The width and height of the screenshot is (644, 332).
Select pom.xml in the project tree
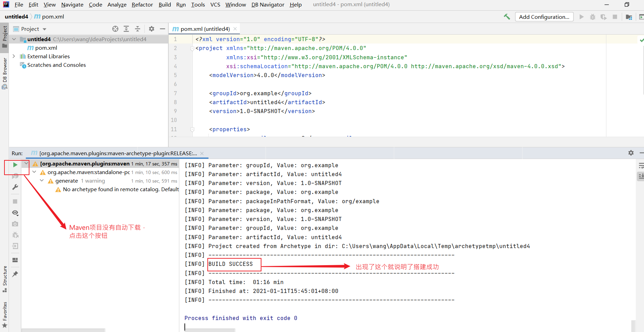(46, 48)
